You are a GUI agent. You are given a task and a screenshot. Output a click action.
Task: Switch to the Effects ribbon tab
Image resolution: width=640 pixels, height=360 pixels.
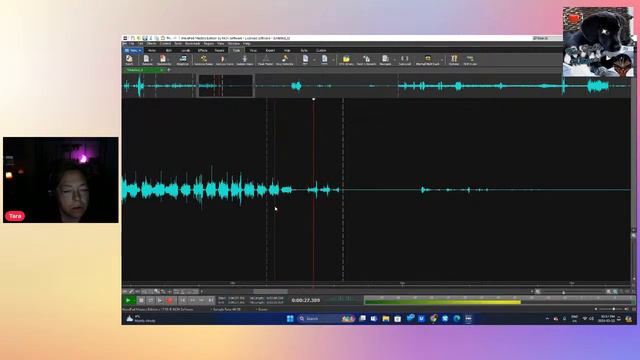point(202,51)
